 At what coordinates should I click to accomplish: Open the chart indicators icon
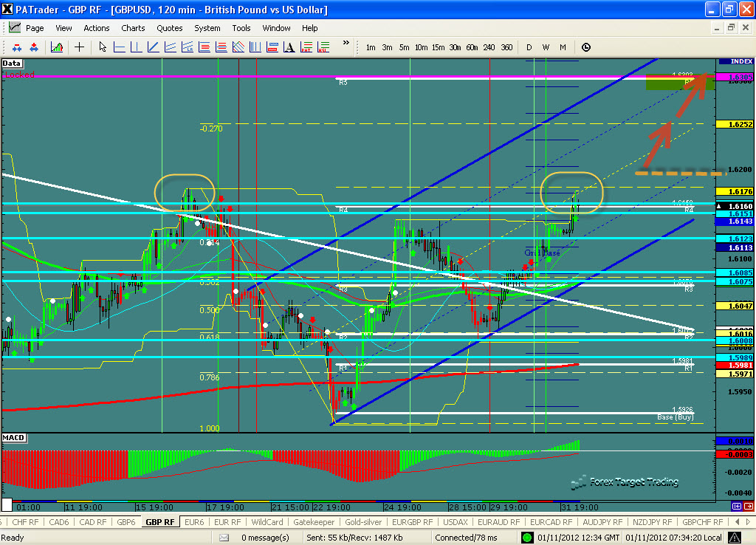[56, 47]
